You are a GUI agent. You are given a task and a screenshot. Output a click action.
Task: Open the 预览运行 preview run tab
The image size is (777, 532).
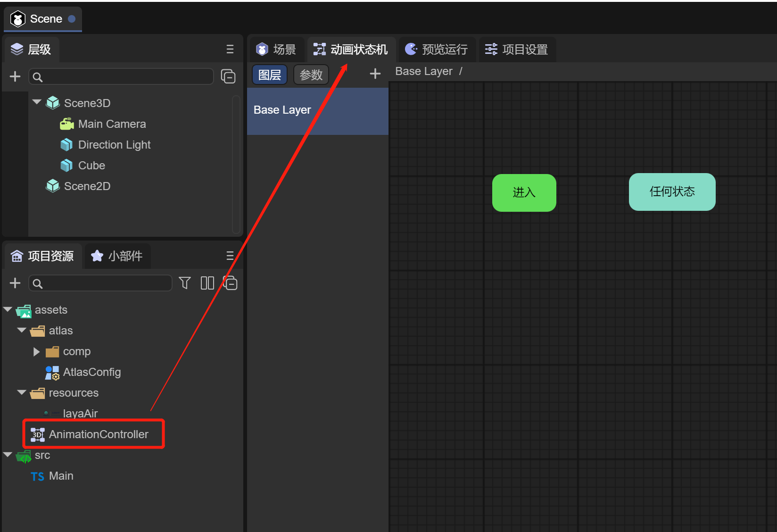[437, 50]
